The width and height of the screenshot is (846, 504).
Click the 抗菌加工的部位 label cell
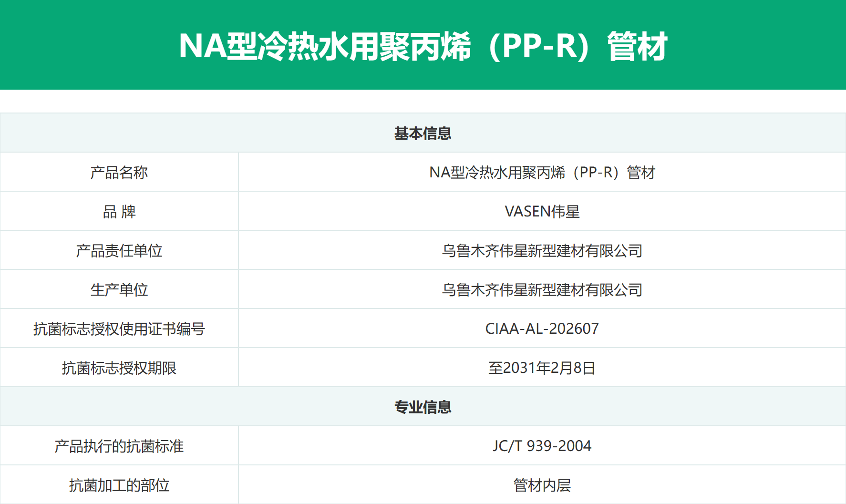(119, 485)
